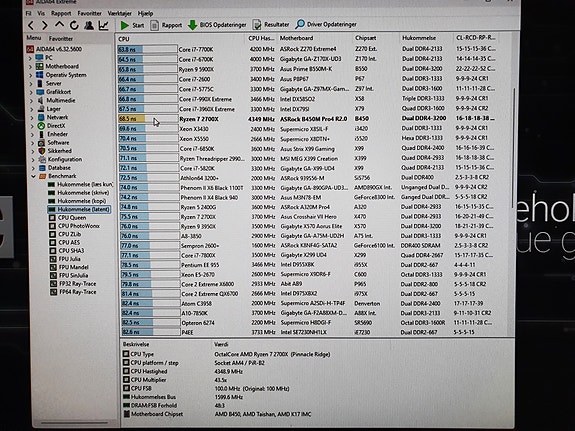Click the Resultater toolbar button

coord(271,25)
